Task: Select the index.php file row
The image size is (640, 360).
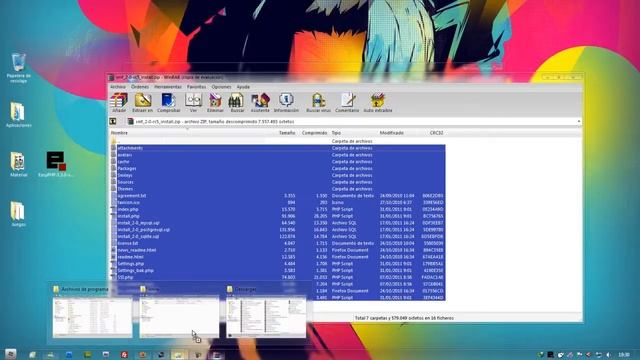Action: pyautogui.click(x=278, y=209)
